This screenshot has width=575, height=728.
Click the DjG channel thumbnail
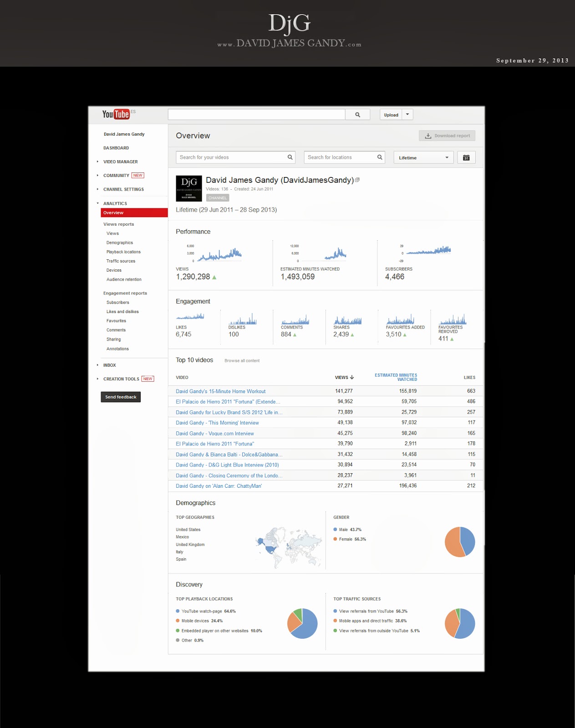[x=189, y=188]
